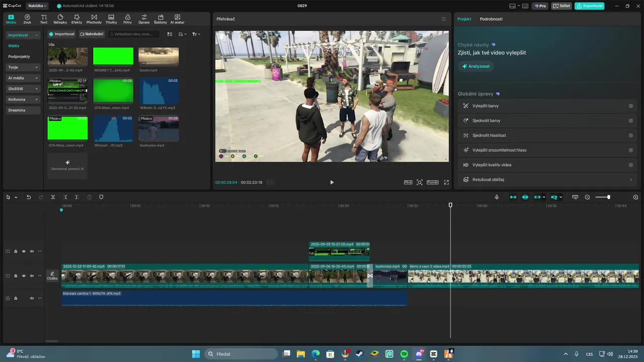This screenshot has width=644, height=362.
Task: Click the split clip tool icon
Action: point(53,197)
